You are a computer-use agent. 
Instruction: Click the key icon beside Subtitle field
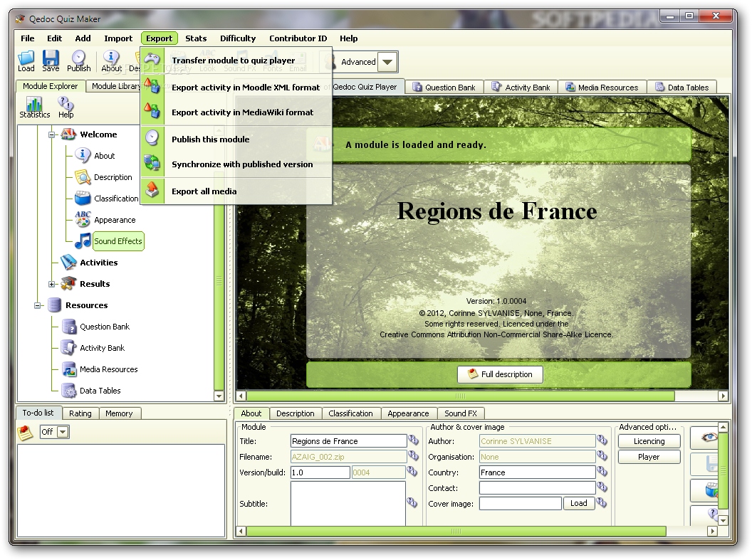coord(412,502)
